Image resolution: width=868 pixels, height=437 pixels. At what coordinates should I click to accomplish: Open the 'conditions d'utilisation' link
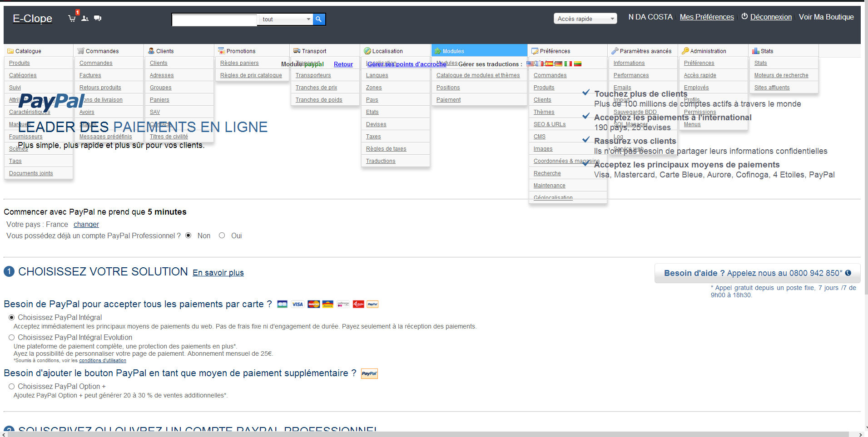[x=103, y=361]
